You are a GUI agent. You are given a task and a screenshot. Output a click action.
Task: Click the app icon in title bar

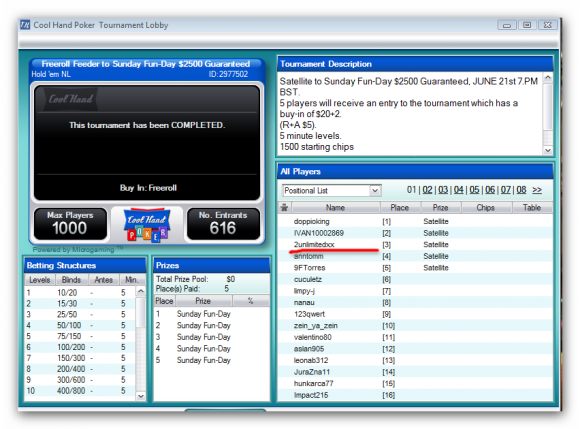(25, 25)
